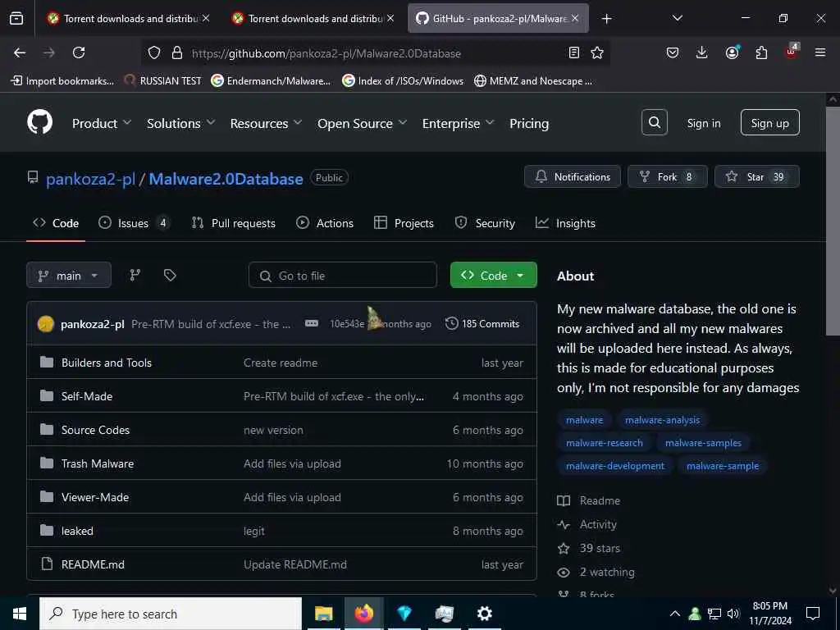Click the padlock site info icon
The height and width of the screenshot is (630, 840).
click(x=177, y=53)
